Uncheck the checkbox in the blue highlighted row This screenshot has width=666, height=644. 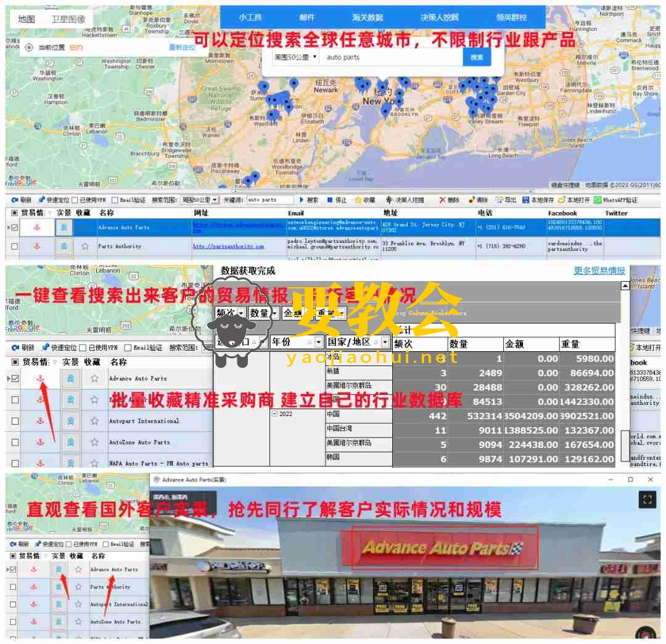coord(14,227)
